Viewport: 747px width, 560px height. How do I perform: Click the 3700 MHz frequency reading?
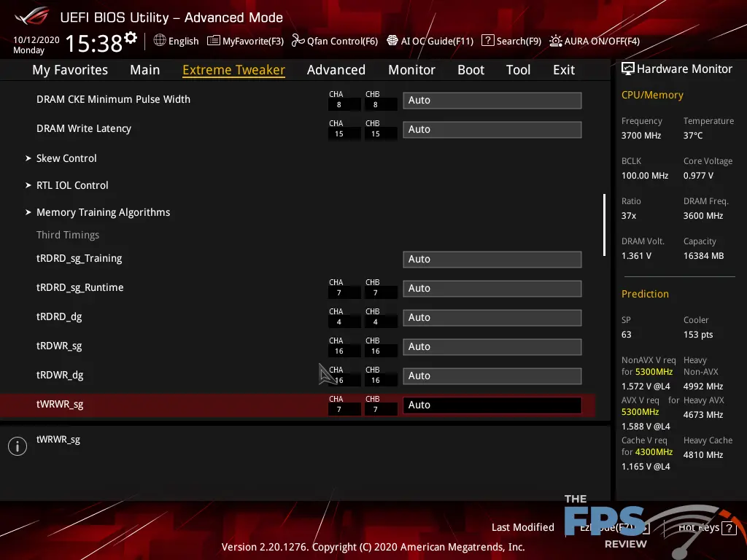[x=641, y=135]
